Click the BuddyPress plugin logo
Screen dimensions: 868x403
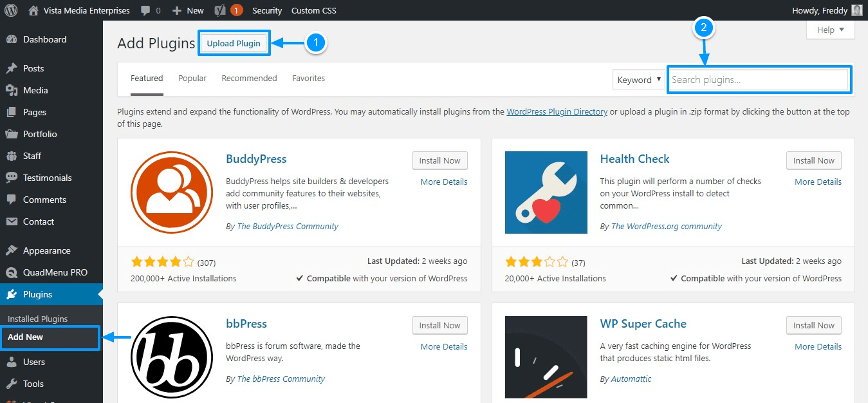(x=172, y=192)
